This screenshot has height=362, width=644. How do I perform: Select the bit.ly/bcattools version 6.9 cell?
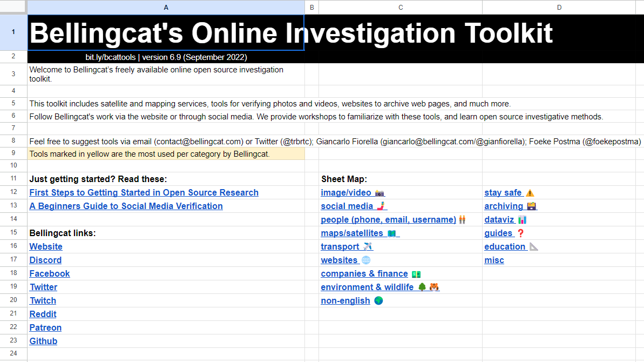point(166,57)
